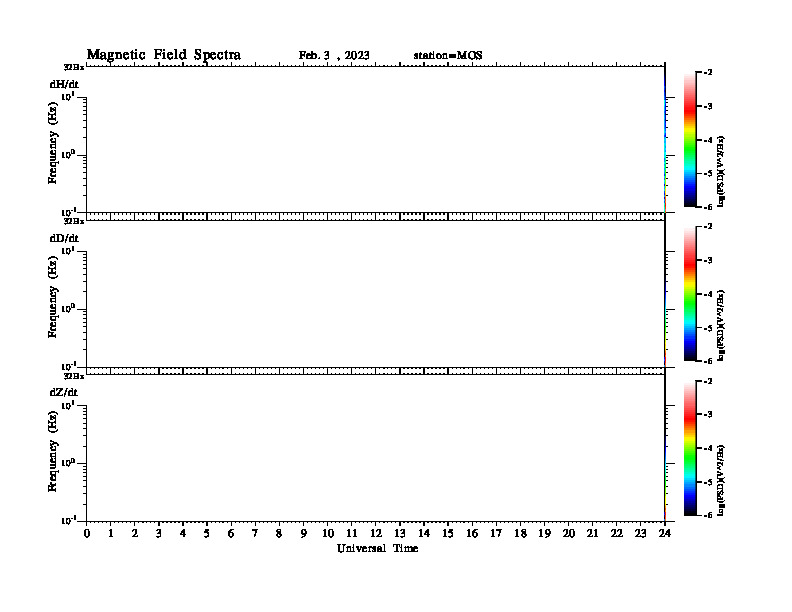This screenshot has width=792, height=612.
Task: Click the -2 tick on dZ/dt color scale
Action: [708, 381]
